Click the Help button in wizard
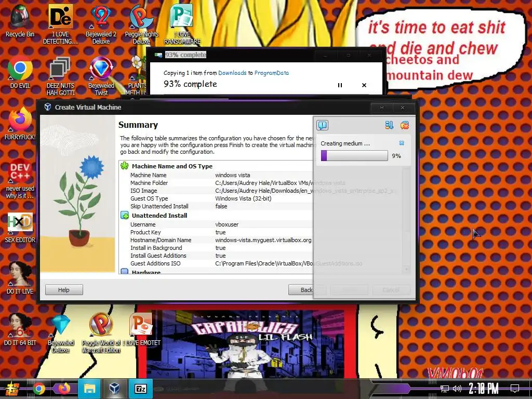Viewport: 532px width, 399px height. 64,290
